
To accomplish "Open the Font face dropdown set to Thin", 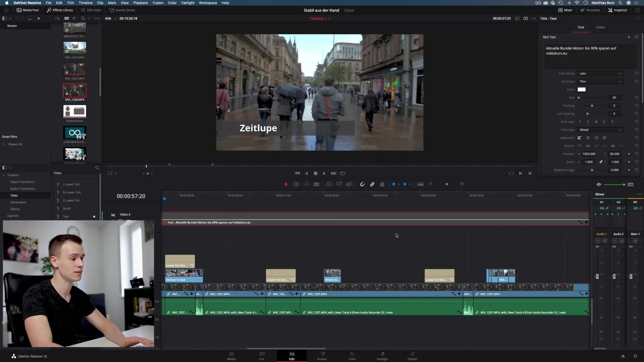I will pyautogui.click(x=600, y=81).
